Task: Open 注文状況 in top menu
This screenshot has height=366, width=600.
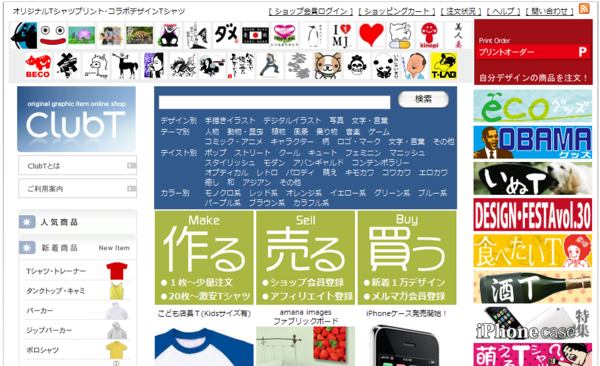Action: point(461,11)
